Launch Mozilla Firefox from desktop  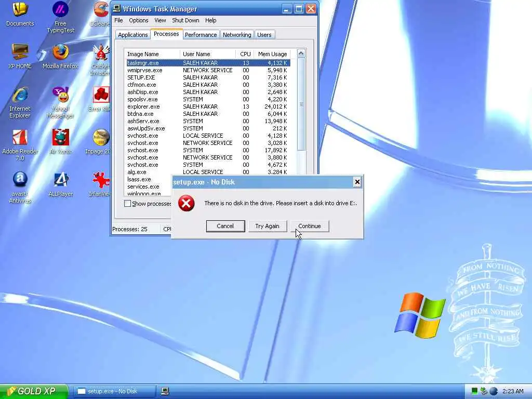pos(60,56)
